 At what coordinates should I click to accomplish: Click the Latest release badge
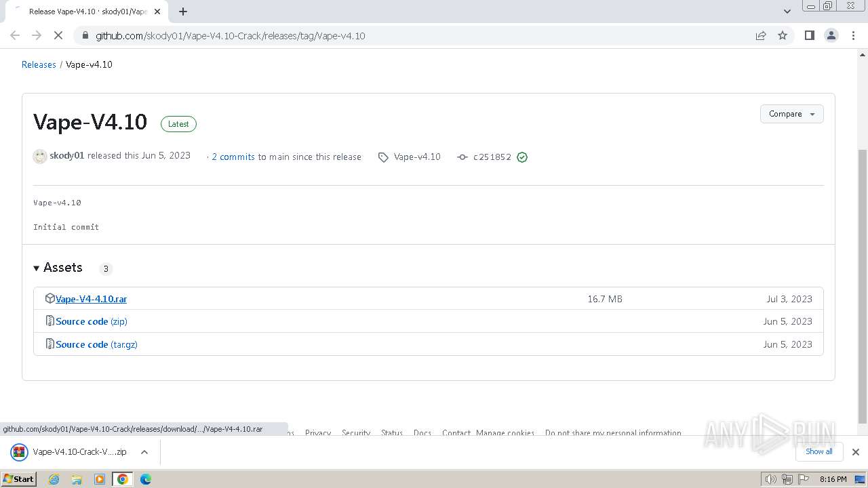178,124
